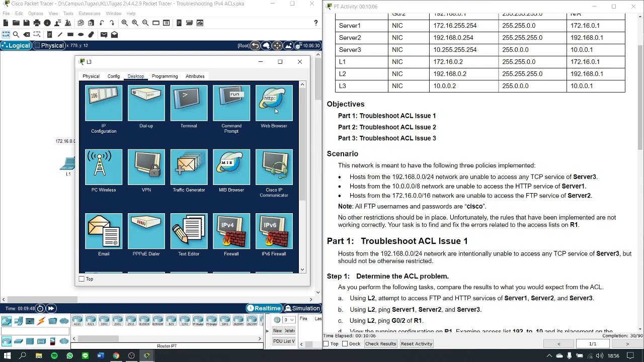Click the New scenario button
The image size is (644, 362).
click(x=278, y=331)
